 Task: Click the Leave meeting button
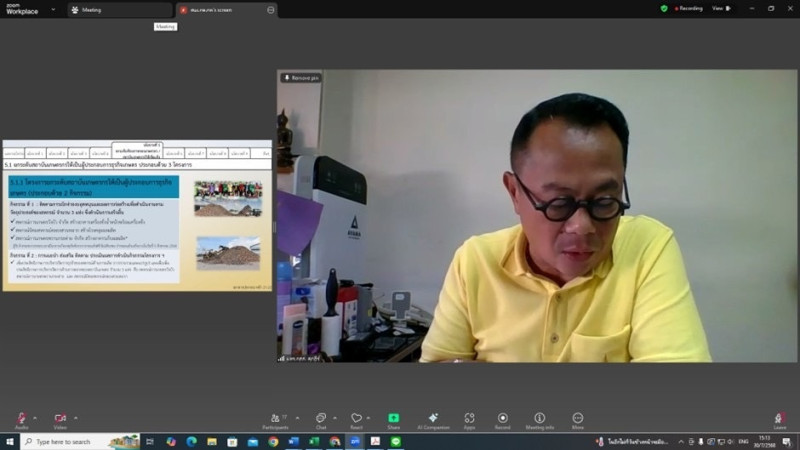[x=779, y=419]
